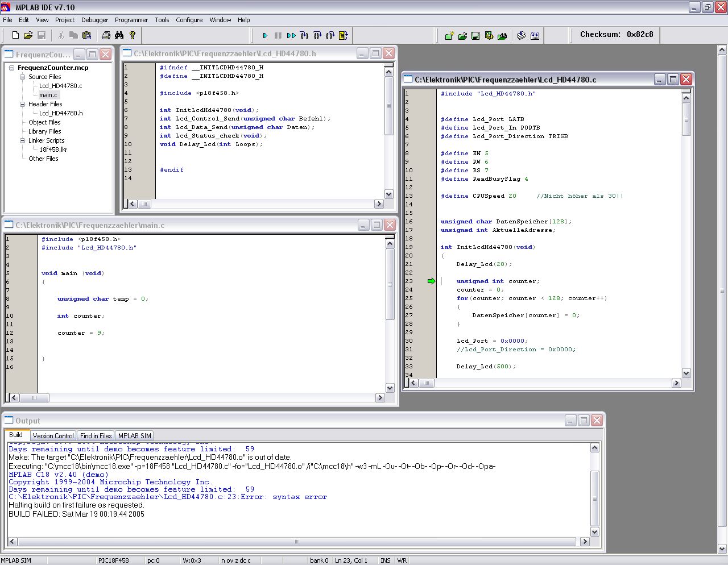
Task: Switch to the Find in Files tab
Action: coord(96,436)
